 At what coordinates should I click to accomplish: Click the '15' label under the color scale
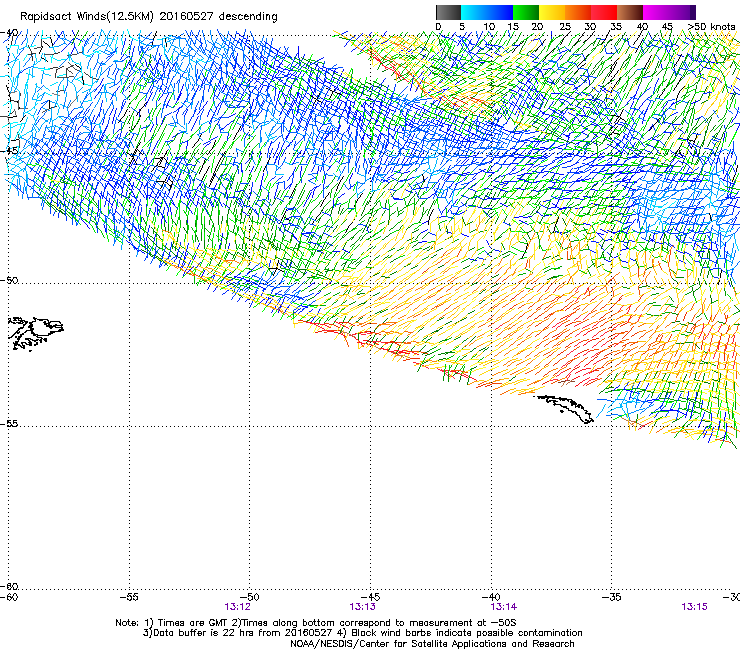point(513,27)
